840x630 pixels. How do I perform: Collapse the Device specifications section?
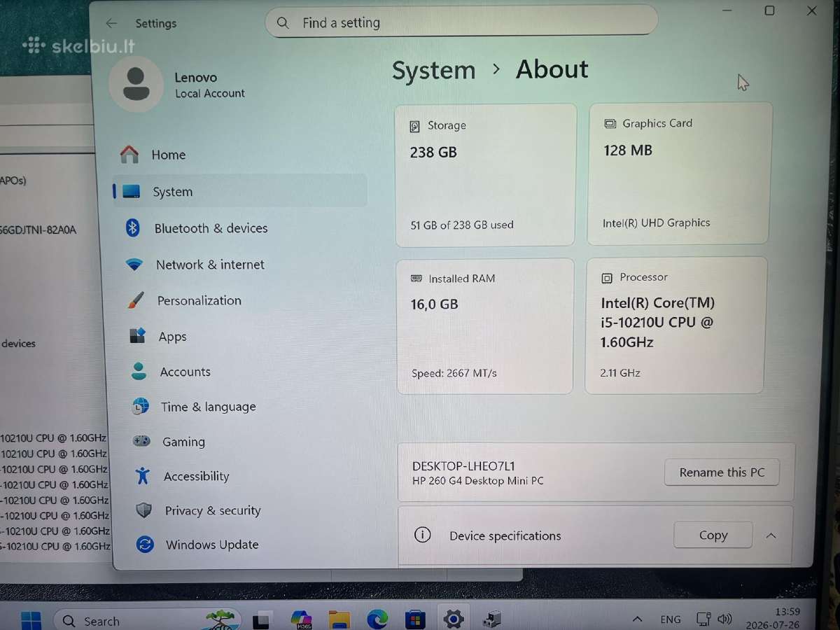[771, 535]
